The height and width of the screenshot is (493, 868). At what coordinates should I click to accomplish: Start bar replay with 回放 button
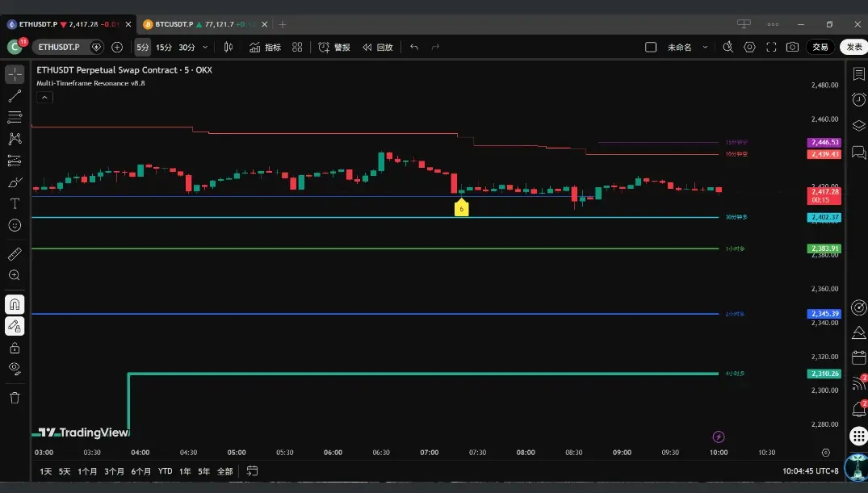point(378,47)
